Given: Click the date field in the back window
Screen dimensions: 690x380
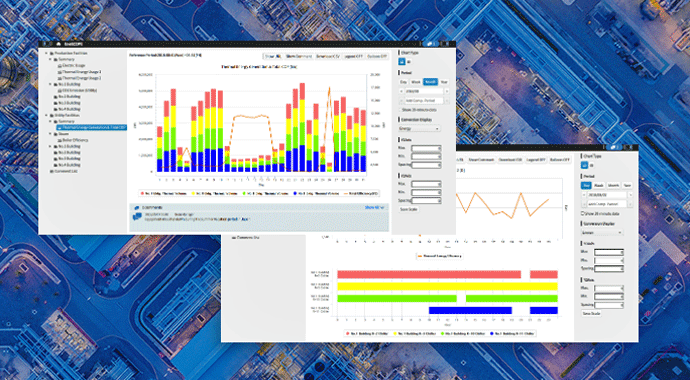Looking at the screenshot, I should click(607, 195).
